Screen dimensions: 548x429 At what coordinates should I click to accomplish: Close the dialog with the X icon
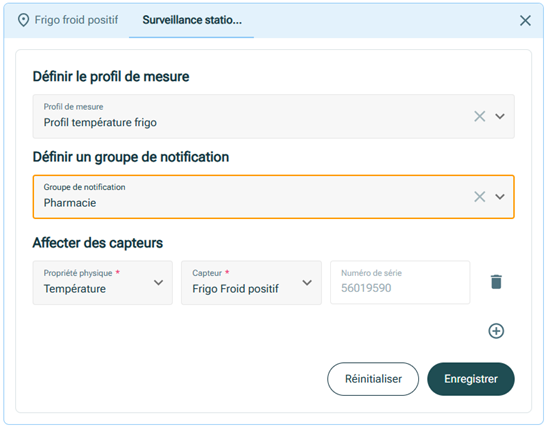coord(525,21)
